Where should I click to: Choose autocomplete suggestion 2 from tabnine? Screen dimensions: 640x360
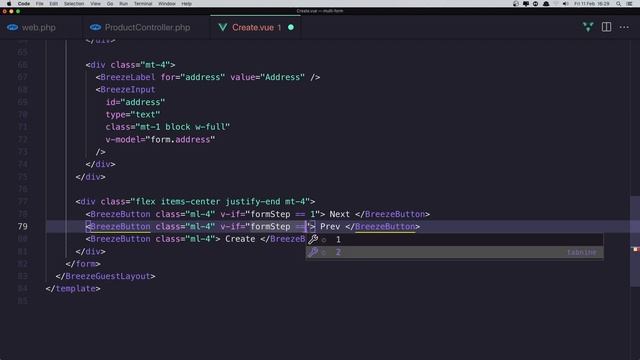(x=454, y=252)
